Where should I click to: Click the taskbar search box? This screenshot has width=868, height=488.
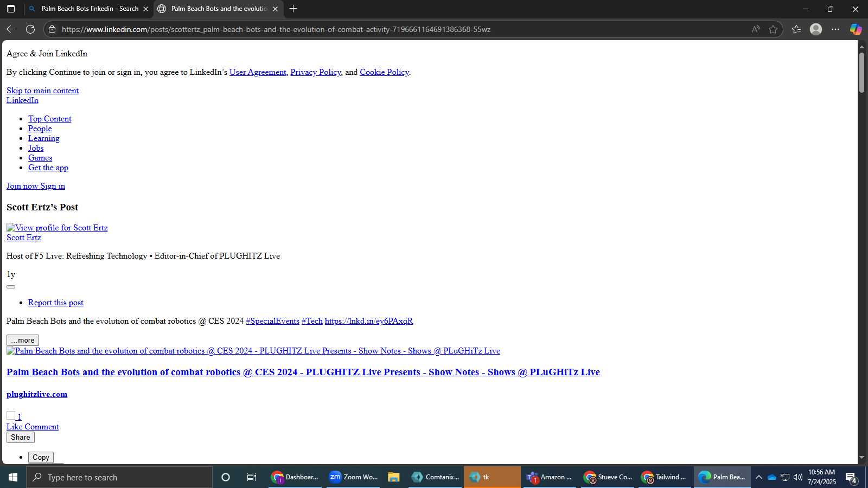[x=119, y=477]
